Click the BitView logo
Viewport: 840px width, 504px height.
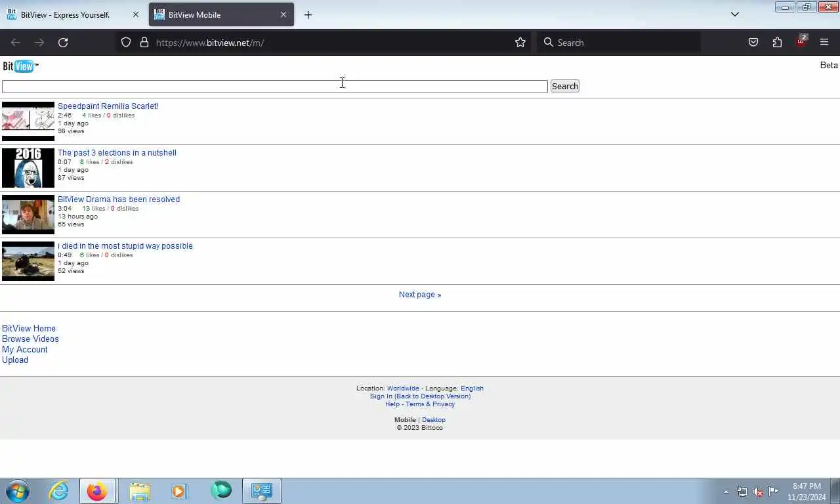(x=20, y=66)
